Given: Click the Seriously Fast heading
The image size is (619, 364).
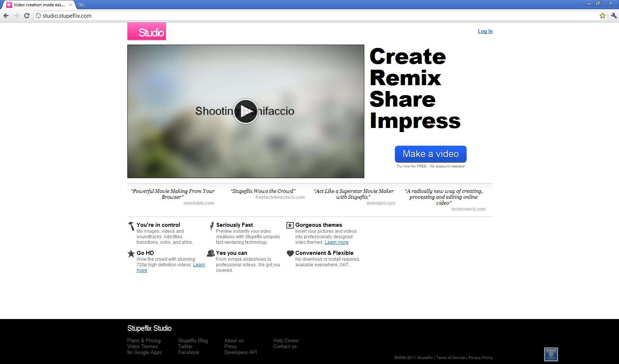Looking at the screenshot, I should click(x=234, y=225).
